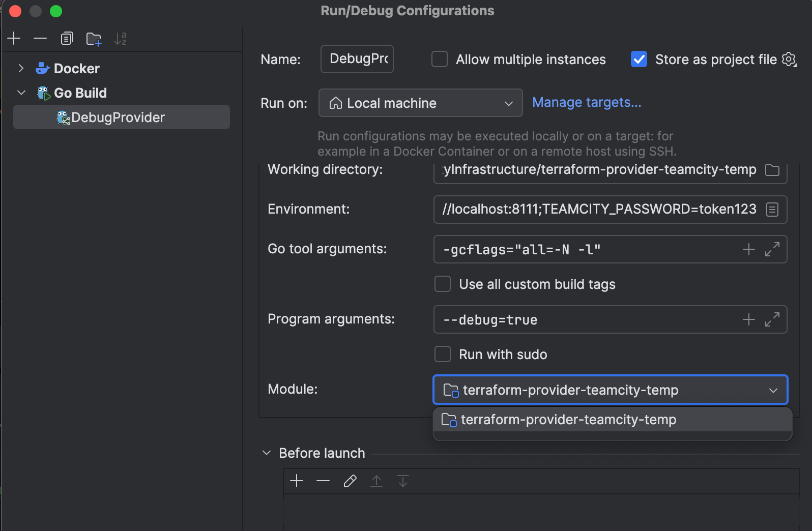This screenshot has height=531, width=812.
Task: Collapse the Go Build node
Action: point(21,93)
